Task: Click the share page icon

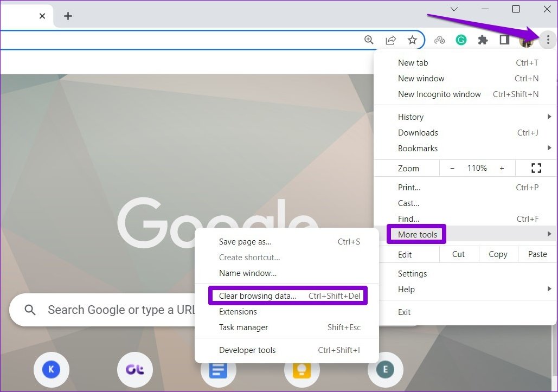Action: pyautogui.click(x=391, y=40)
